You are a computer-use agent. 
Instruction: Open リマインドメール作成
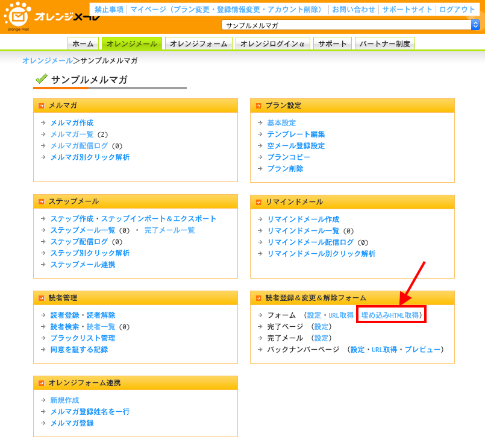(x=304, y=219)
